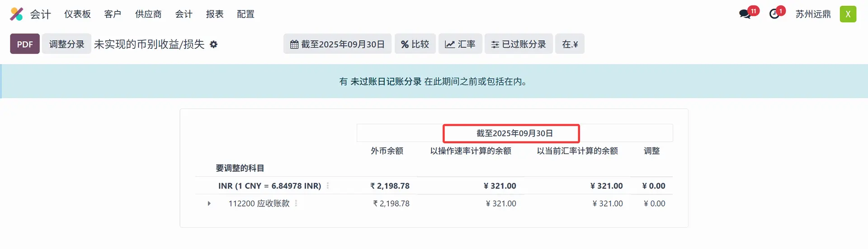Open the 在.¥ currency selector
The width and height of the screenshot is (868, 249).
tap(570, 44)
